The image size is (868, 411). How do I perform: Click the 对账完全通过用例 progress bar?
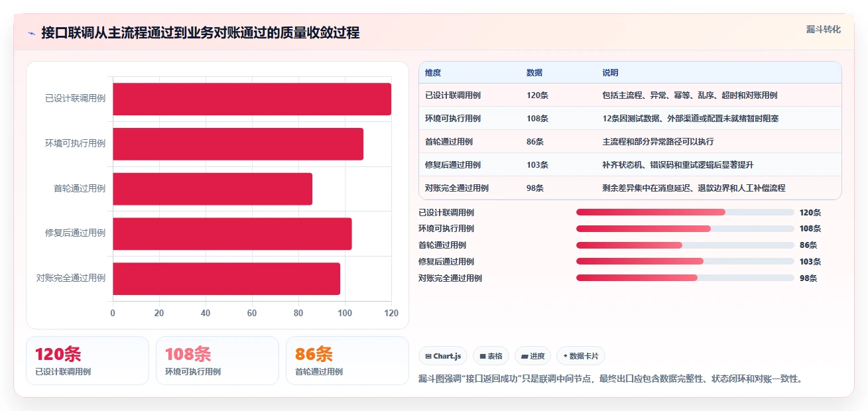tap(685, 278)
